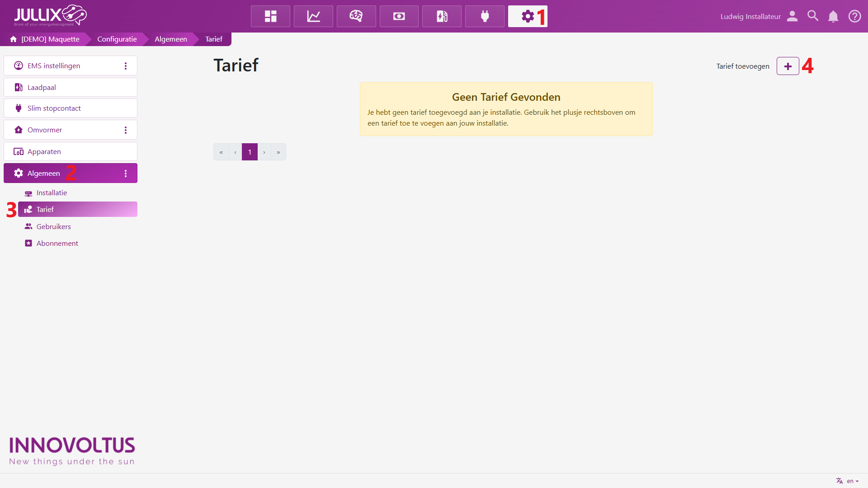Open the line chart analytics icon
The height and width of the screenshot is (488, 868).
[313, 16]
